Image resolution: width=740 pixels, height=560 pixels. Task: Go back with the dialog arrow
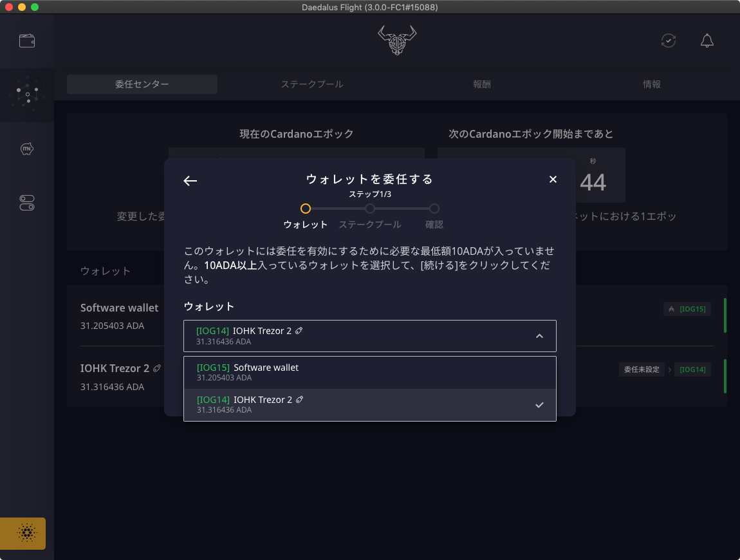click(x=190, y=181)
